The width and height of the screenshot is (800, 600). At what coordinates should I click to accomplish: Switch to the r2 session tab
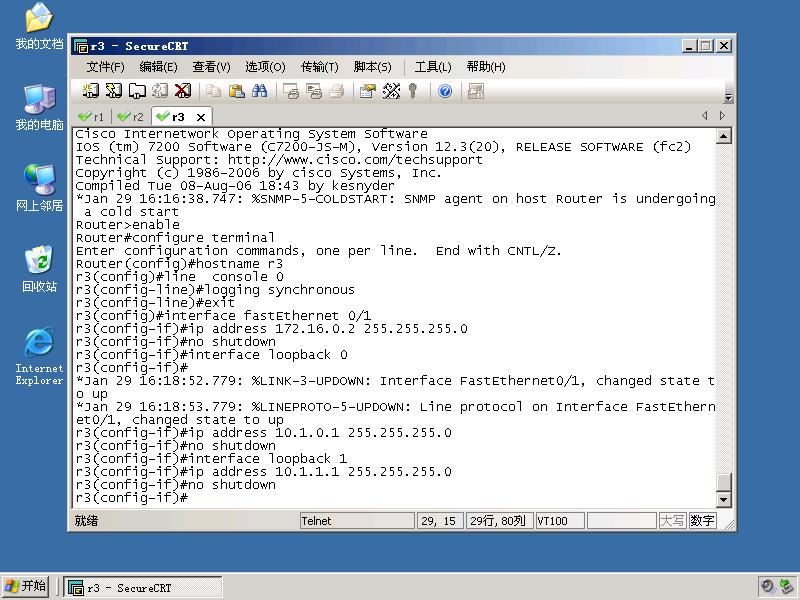pos(131,117)
